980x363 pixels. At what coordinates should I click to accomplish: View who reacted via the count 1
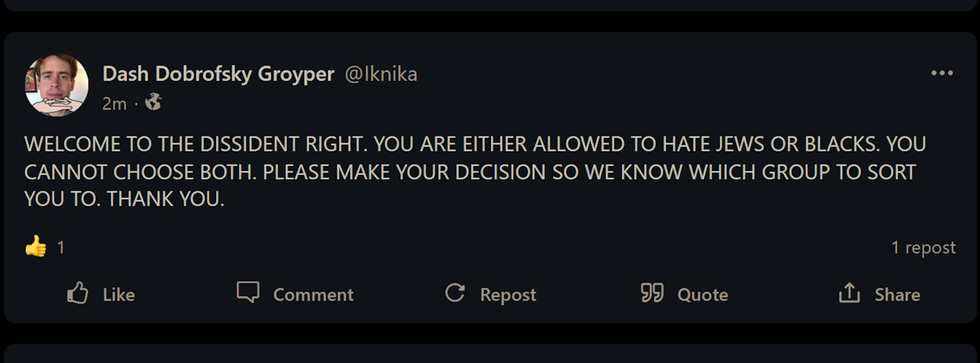[x=61, y=247]
